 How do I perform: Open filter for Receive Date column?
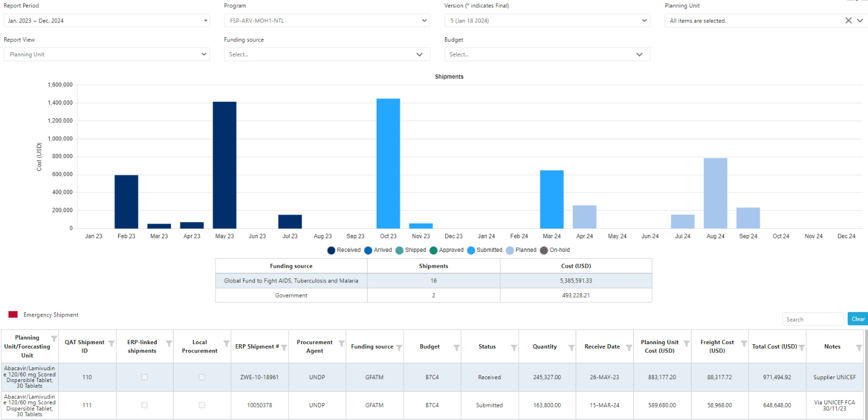point(629,348)
